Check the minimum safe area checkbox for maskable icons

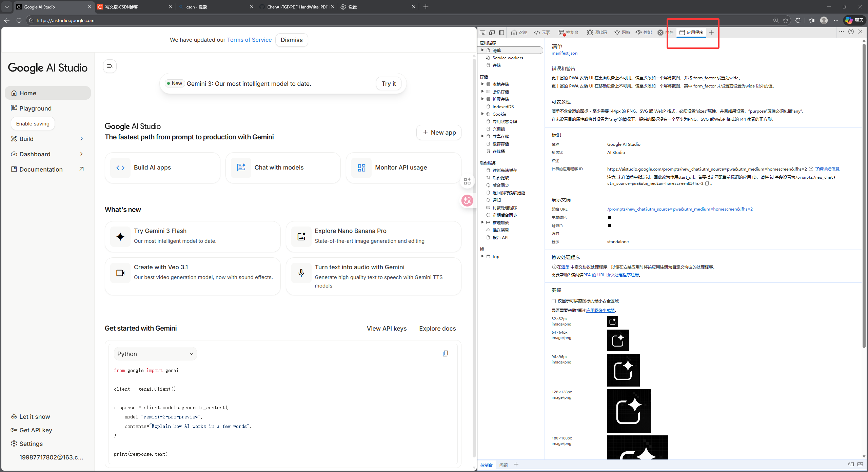pos(554,301)
